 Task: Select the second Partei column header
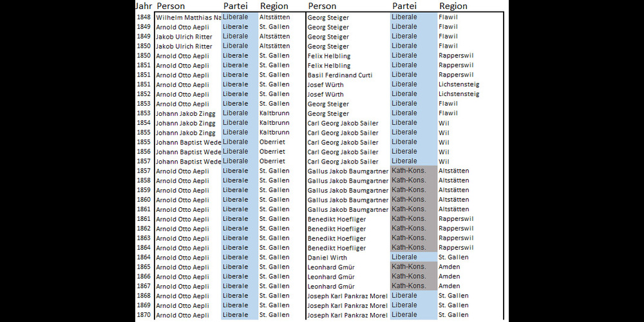click(404, 6)
